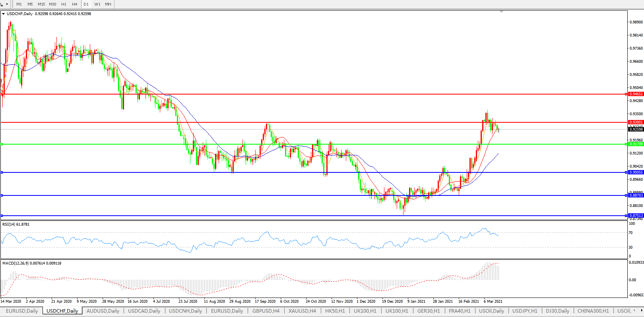Select the DJ30,Daily chart tab
This screenshot has height=317, width=644.
point(557,311)
